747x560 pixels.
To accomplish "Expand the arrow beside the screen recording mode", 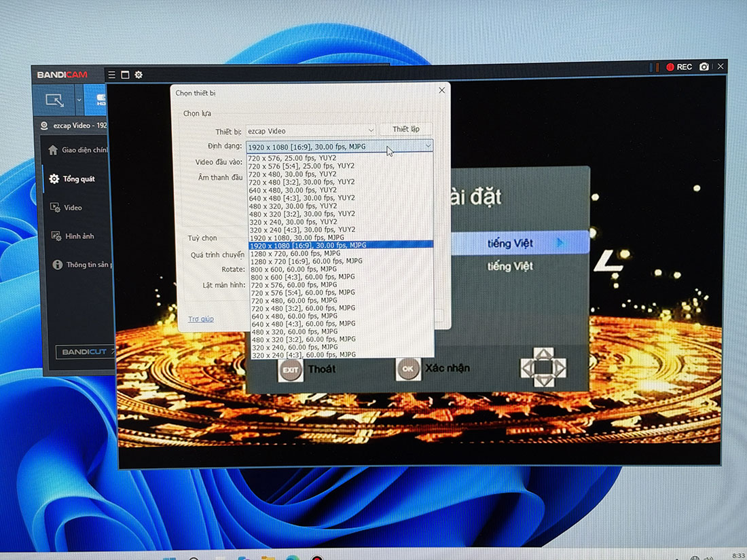I will (79, 100).
